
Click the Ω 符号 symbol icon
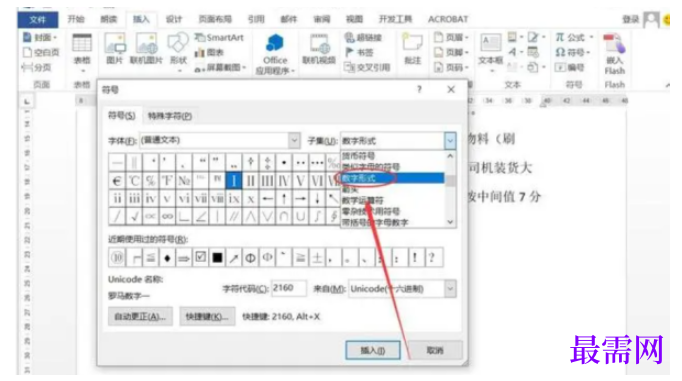click(560, 52)
